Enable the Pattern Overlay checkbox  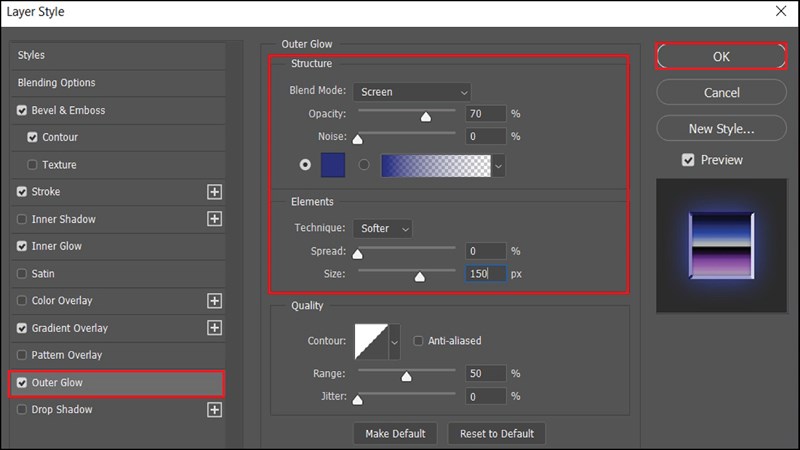[x=22, y=355]
